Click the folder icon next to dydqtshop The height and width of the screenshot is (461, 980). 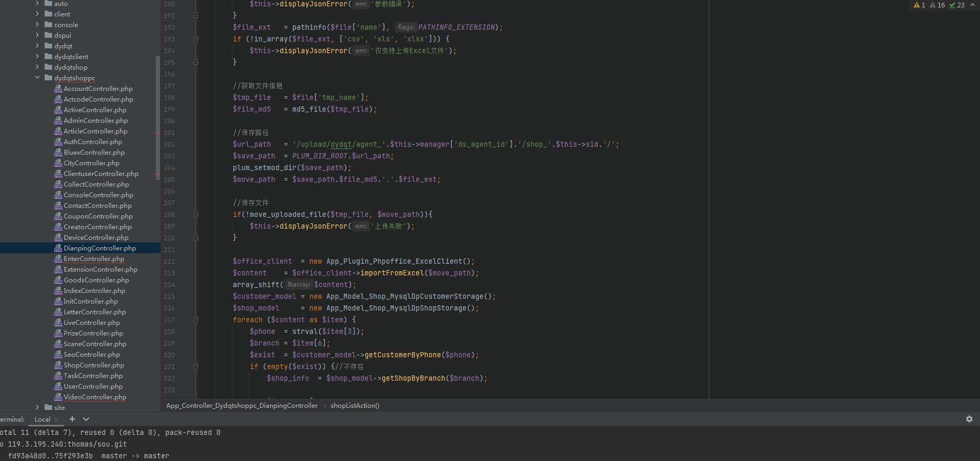[x=48, y=67]
